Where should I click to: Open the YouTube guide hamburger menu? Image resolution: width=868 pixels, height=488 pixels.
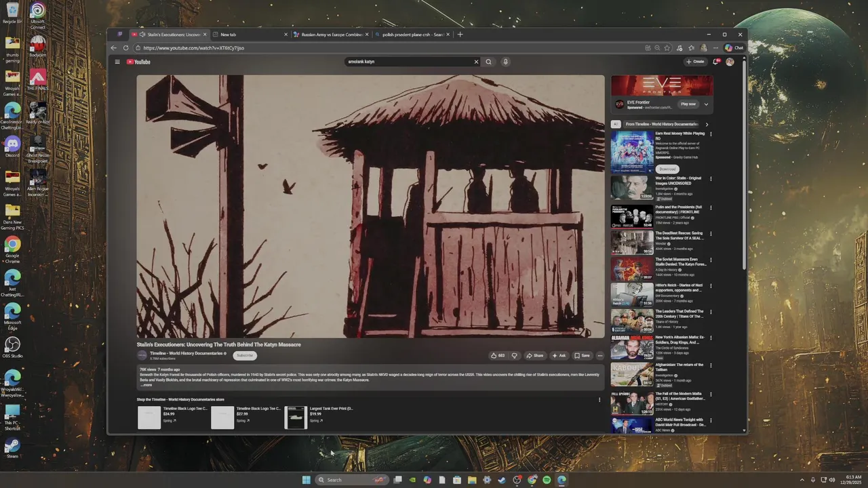[117, 62]
